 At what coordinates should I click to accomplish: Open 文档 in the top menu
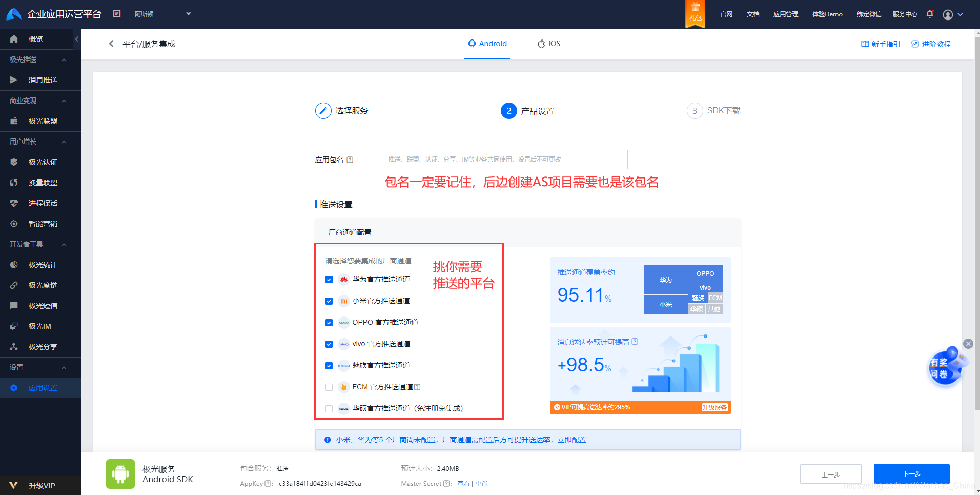(x=753, y=14)
